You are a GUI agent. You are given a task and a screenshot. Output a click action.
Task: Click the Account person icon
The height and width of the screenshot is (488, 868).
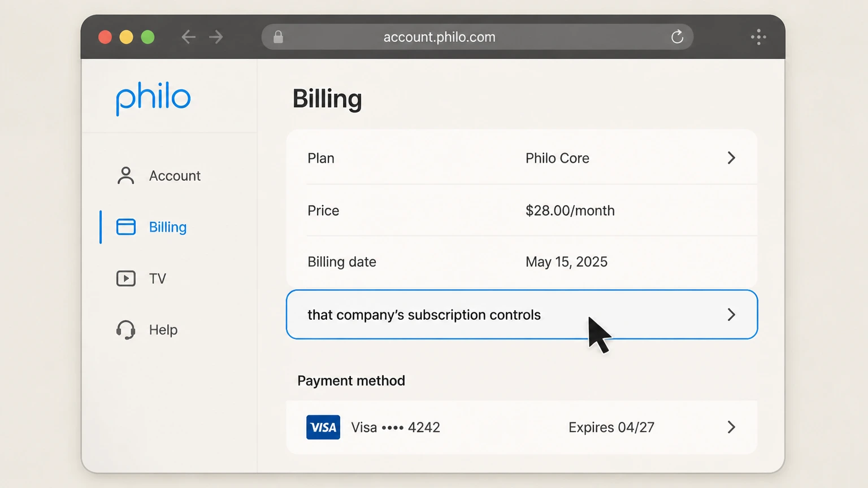point(125,176)
